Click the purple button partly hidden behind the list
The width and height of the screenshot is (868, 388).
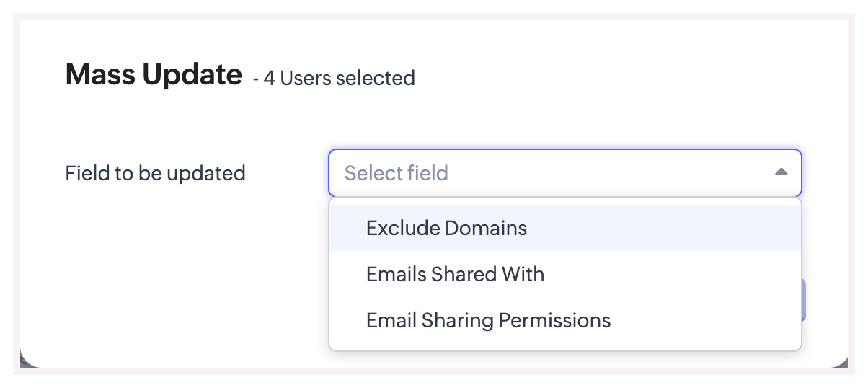tap(803, 300)
